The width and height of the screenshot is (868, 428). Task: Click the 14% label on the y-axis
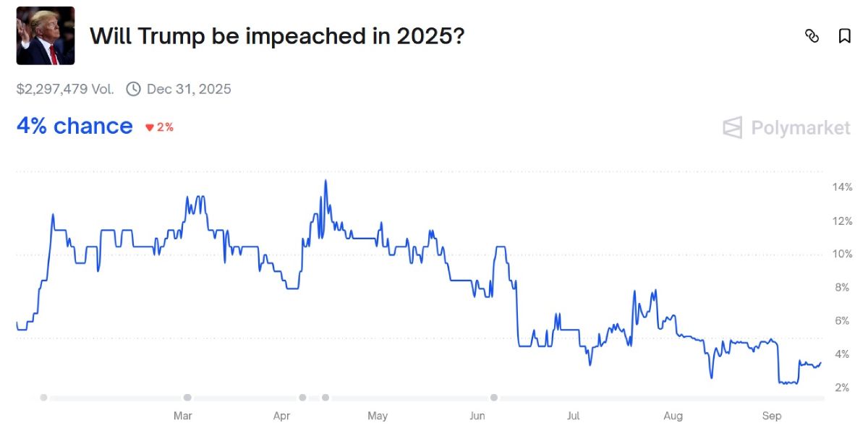click(842, 187)
